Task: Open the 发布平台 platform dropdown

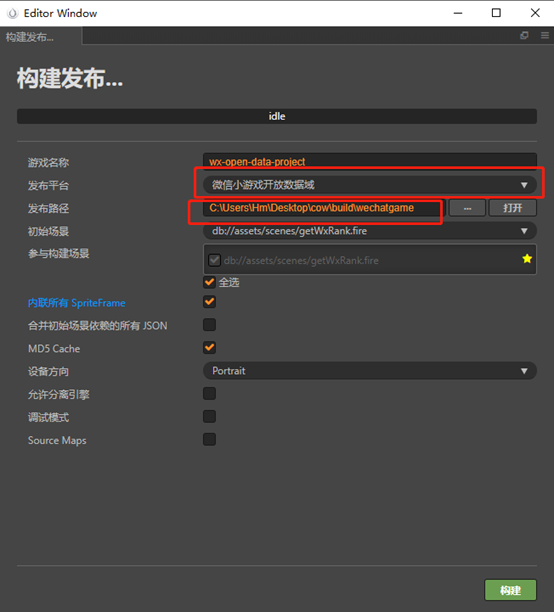Action: 370,185
